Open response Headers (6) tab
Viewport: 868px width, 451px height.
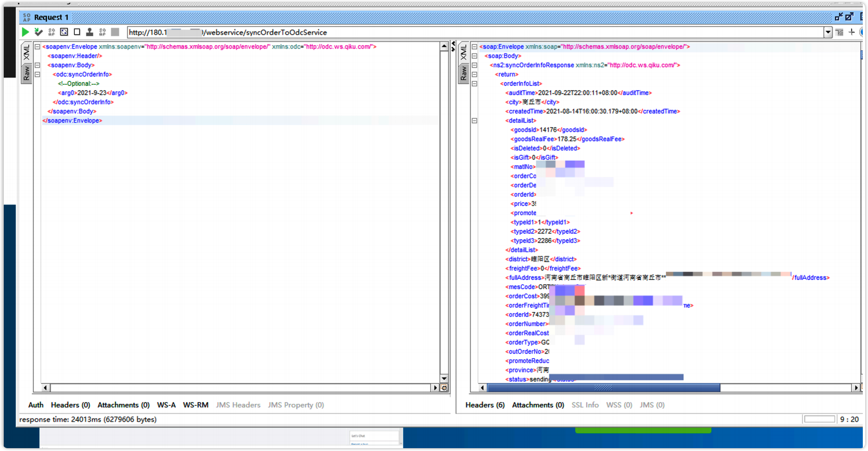click(485, 405)
